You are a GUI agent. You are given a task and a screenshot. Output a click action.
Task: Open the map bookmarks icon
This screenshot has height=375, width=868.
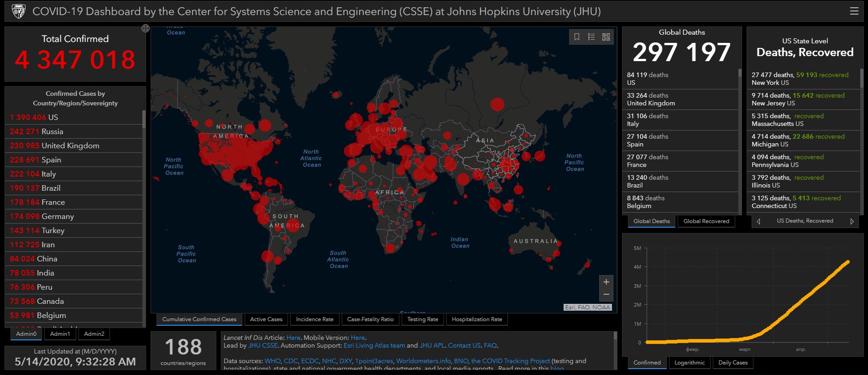[577, 37]
